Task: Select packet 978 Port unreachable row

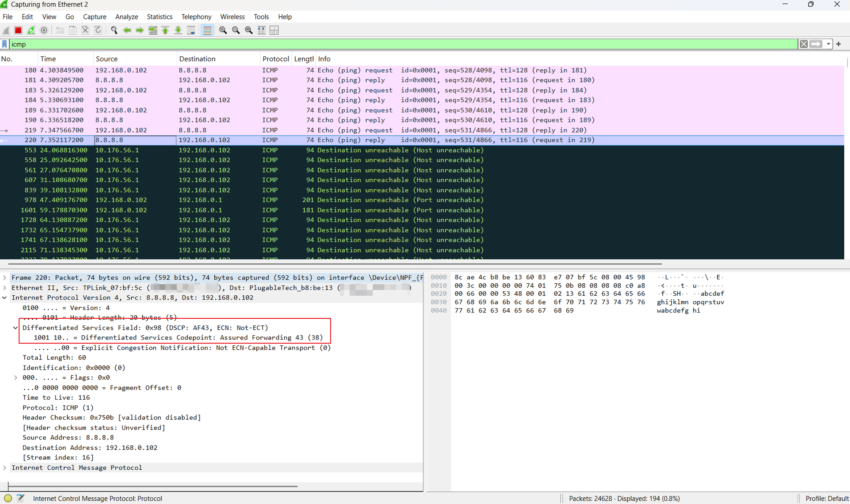Action: tap(422, 200)
